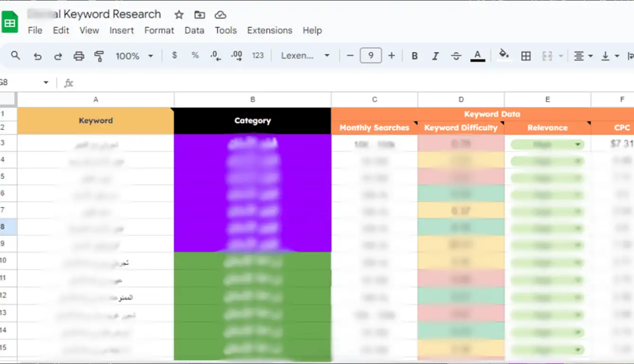This screenshot has width=634, height=364.
Task: Open the Name box dropdown arrow
Action: tap(46, 82)
